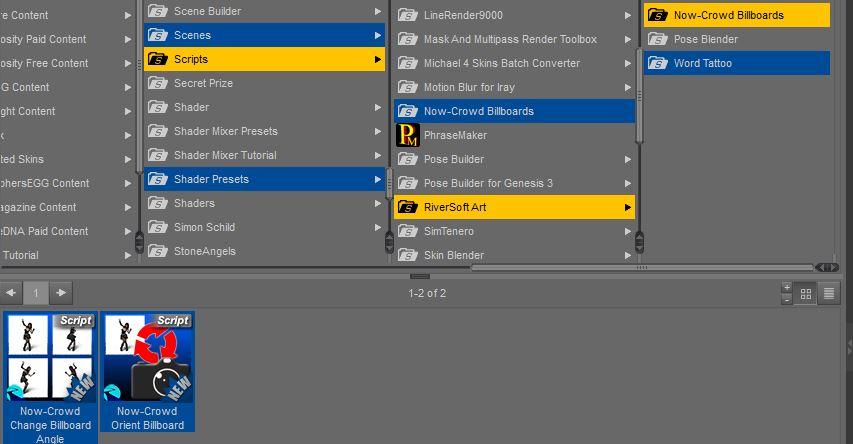Click the Simon Schild folder icon
The image size is (853, 444).
158,227
